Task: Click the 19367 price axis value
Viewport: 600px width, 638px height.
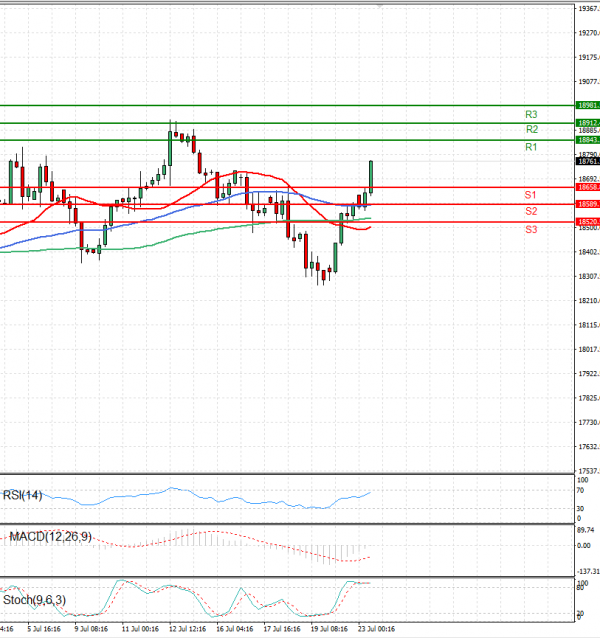Action: pyautogui.click(x=589, y=9)
